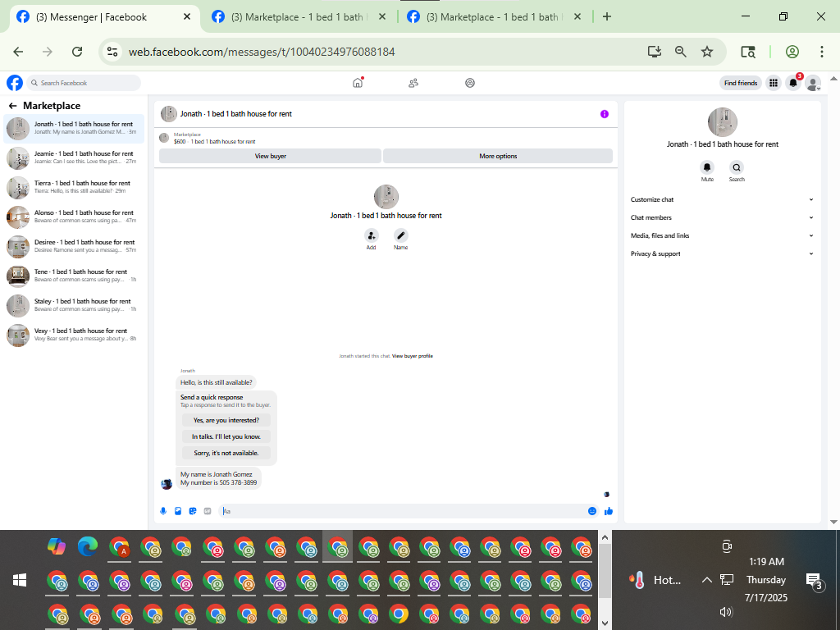840x630 pixels.
Task: Click the More options button
Action: 498,156
